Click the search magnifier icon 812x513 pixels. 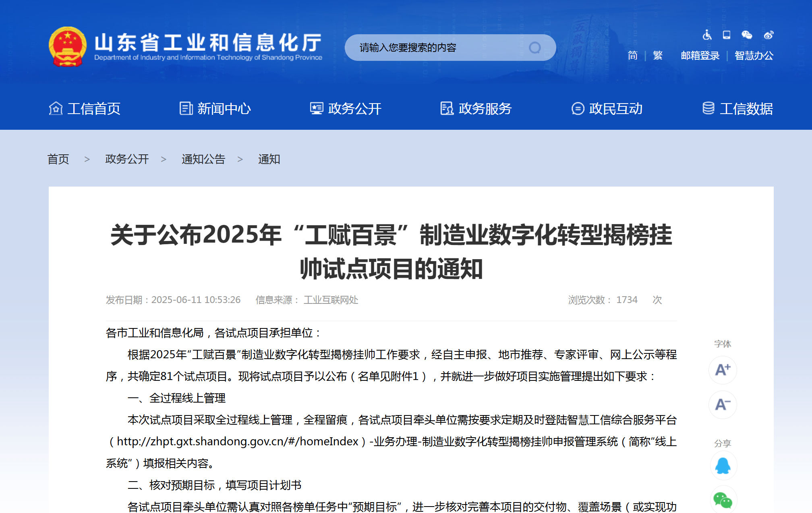click(x=534, y=48)
